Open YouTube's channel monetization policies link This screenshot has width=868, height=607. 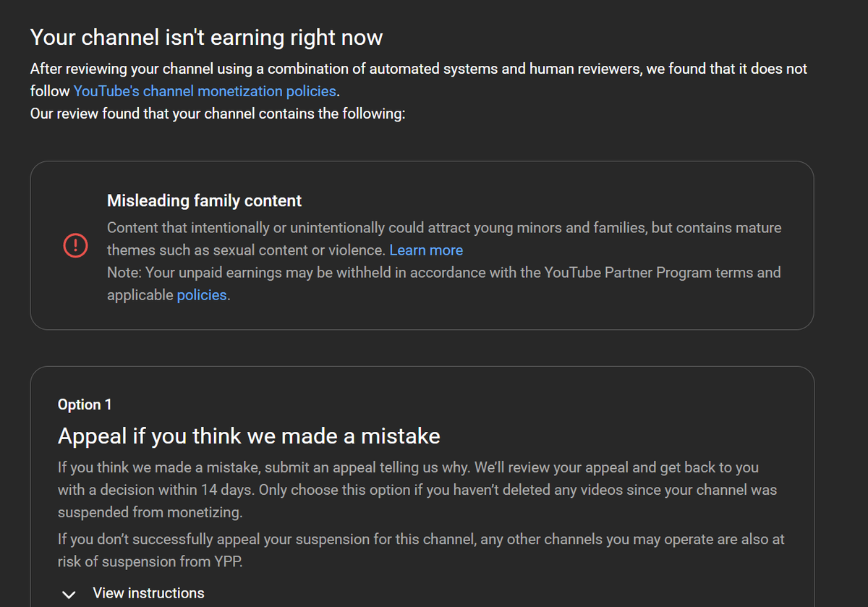tap(205, 91)
